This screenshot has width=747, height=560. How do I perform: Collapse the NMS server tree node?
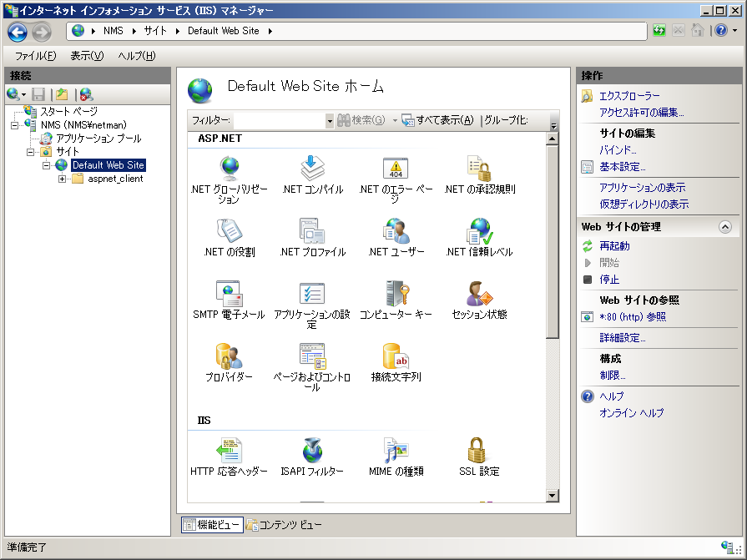tap(15, 126)
